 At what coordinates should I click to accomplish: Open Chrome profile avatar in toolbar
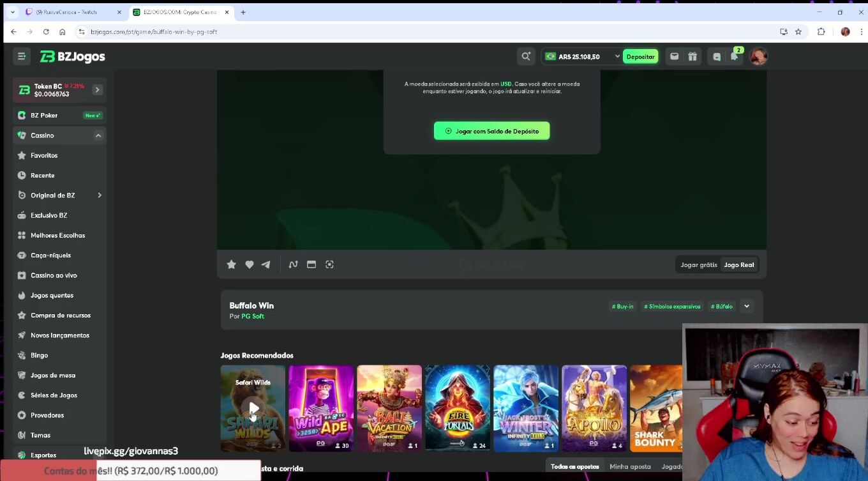coord(845,31)
